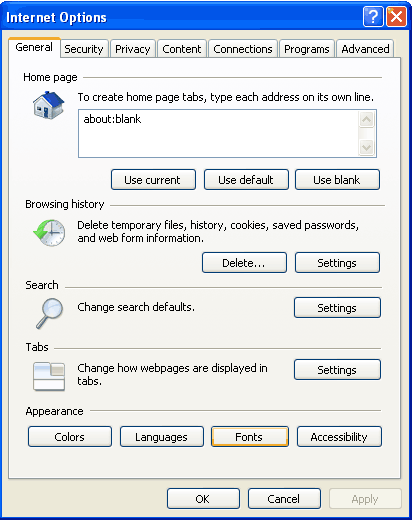Click the Browsing history clock icon
This screenshot has height=521, width=413.
(x=49, y=233)
